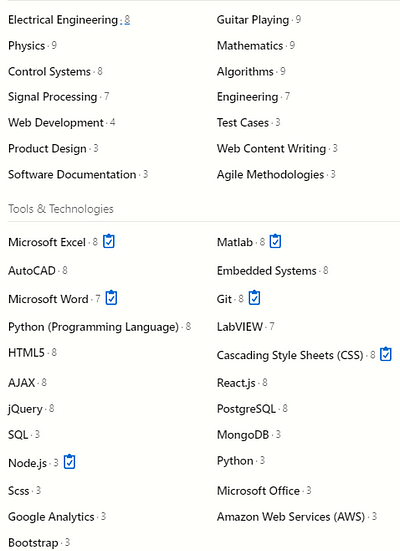Click the Git skill assessment badge
This screenshot has width=400, height=551.
[254, 298]
